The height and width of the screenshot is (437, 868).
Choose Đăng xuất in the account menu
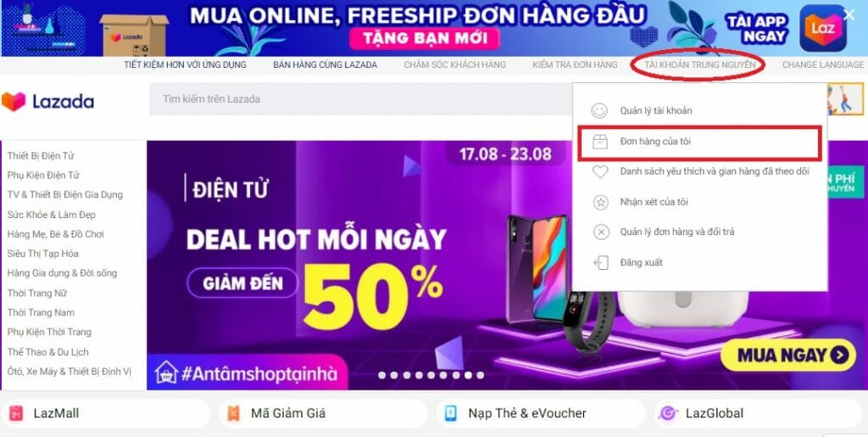coord(641,262)
